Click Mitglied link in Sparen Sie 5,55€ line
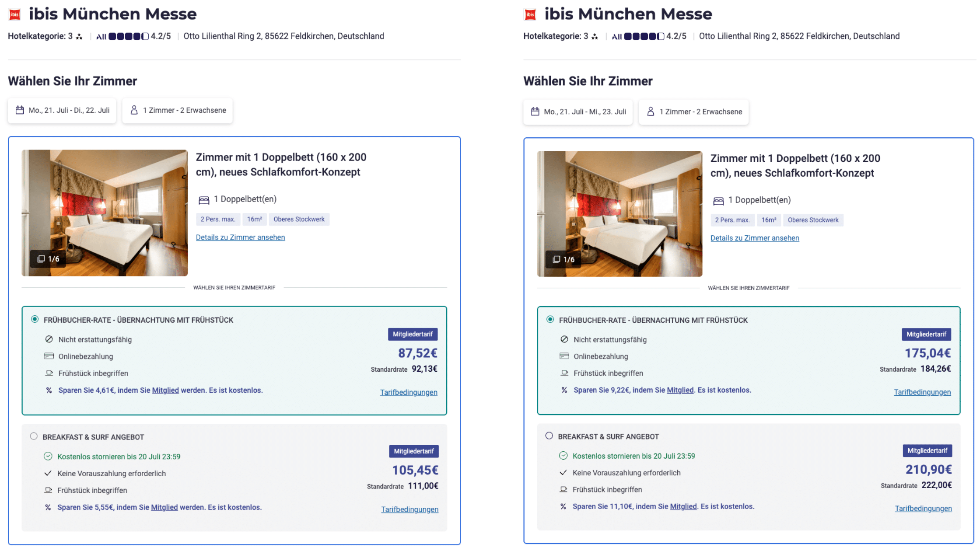 164,507
